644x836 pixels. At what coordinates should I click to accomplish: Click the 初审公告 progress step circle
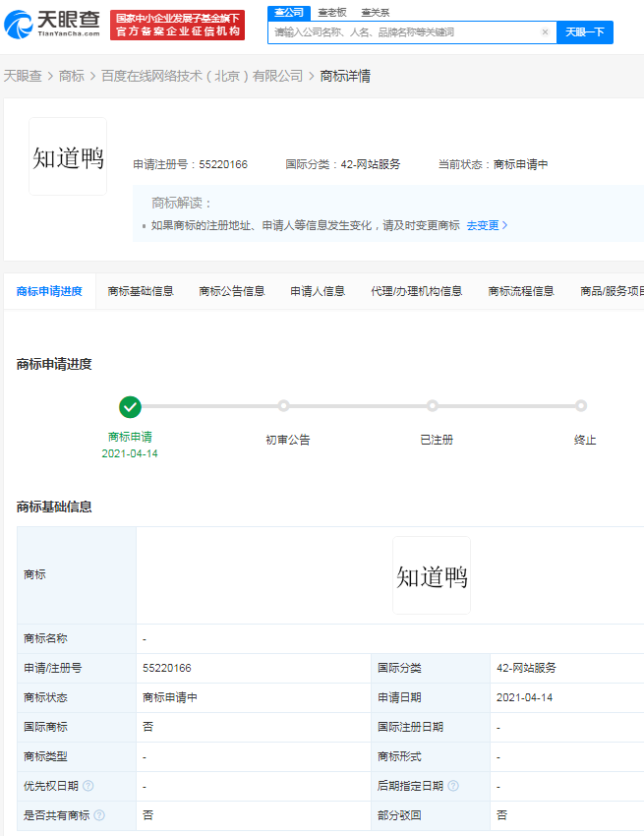point(283,406)
